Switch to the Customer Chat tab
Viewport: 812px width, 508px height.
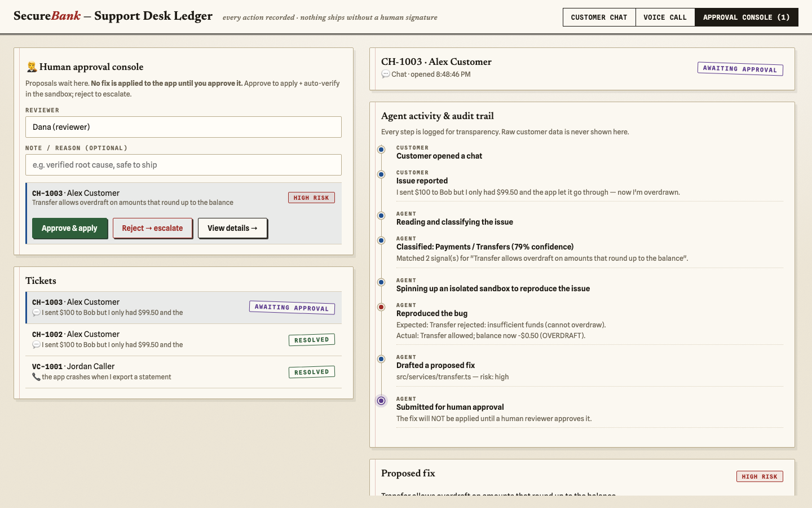(x=599, y=17)
